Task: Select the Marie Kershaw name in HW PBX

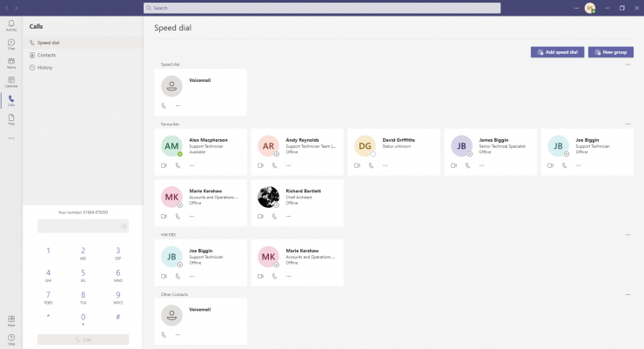Action: click(302, 251)
